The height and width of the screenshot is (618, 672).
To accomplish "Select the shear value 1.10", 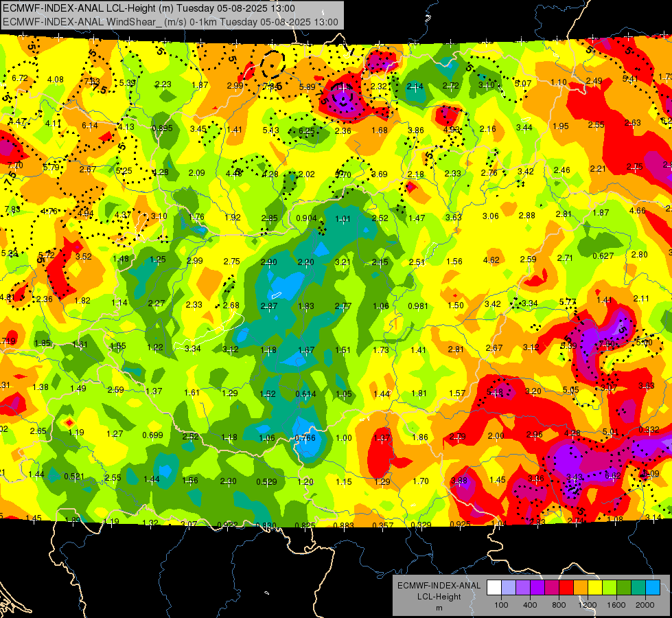I will pos(559,82).
